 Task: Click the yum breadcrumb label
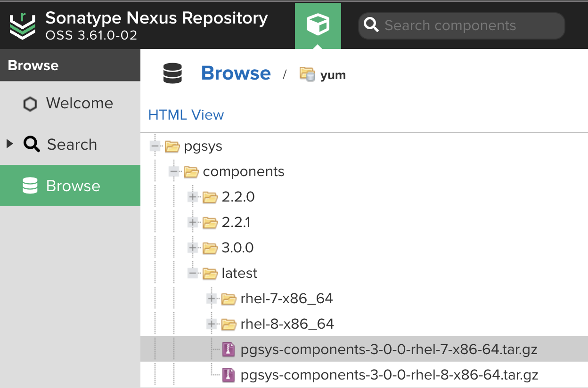click(x=333, y=75)
